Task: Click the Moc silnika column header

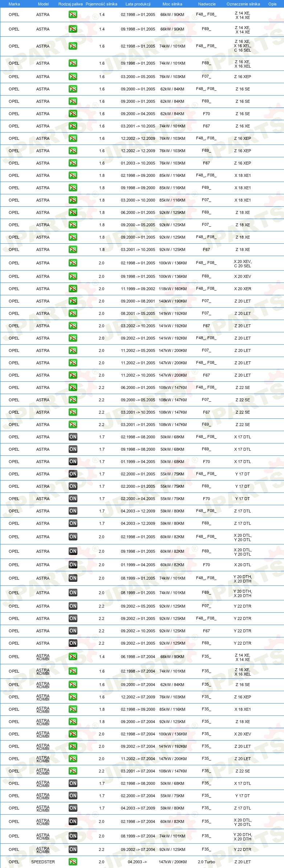Action: (x=173, y=4)
